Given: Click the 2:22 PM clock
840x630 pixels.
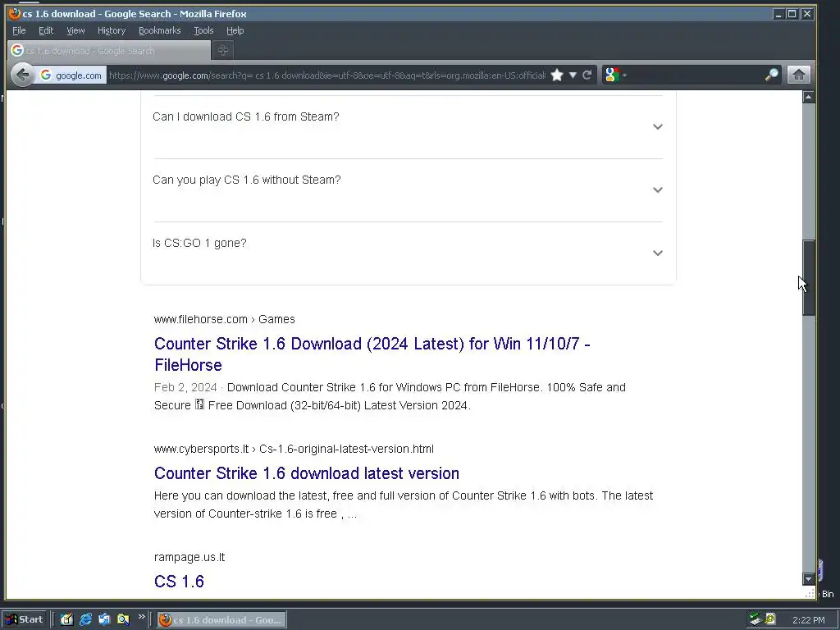Looking at the screenshot, I should [808, 620].
